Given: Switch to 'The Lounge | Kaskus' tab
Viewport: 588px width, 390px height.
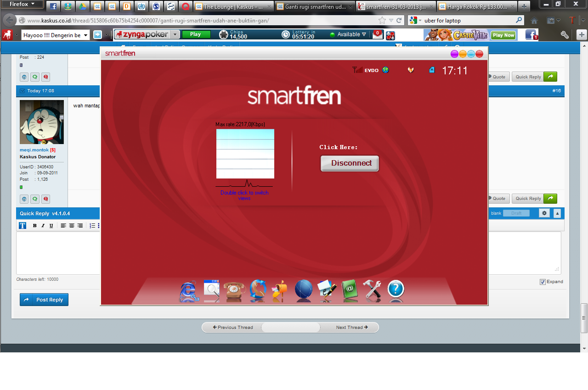Looking at the screenshot, I should [233, 6].
